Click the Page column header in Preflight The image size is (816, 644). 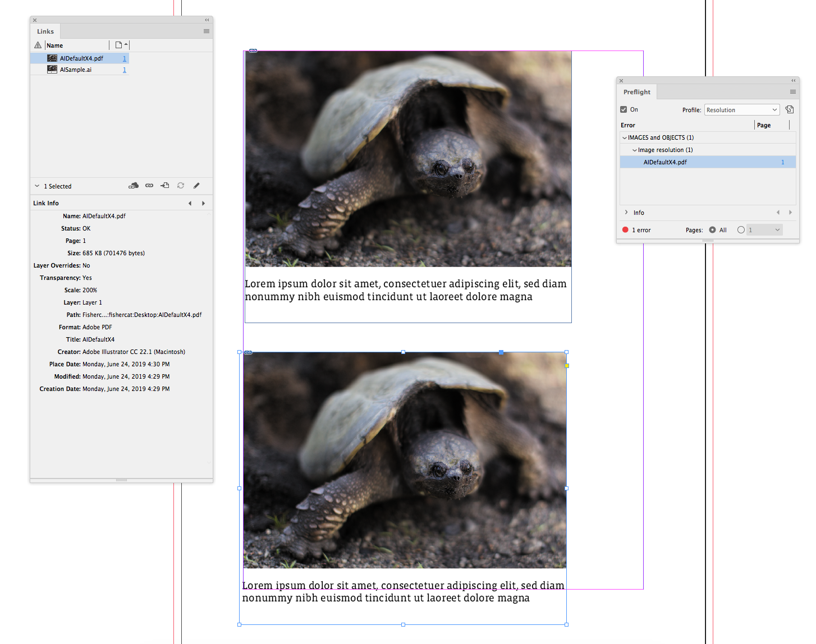764,125
